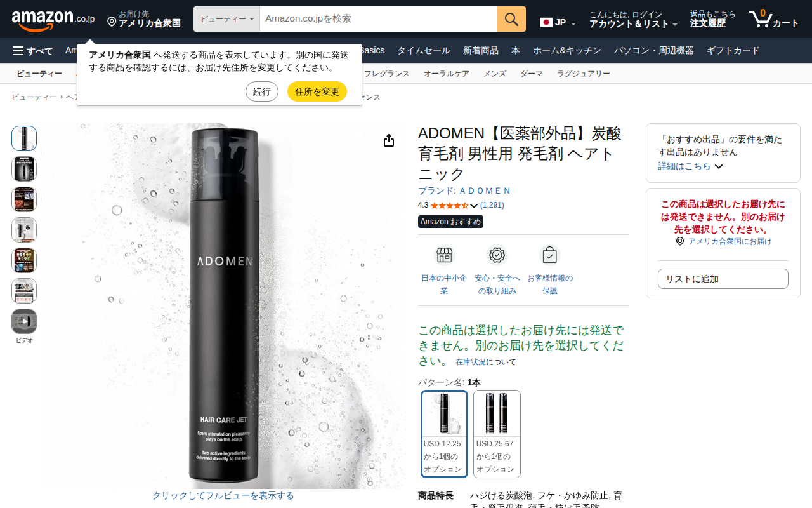
Task: Open the オーラルケア subcategory tab
Action: pos(447,74)
